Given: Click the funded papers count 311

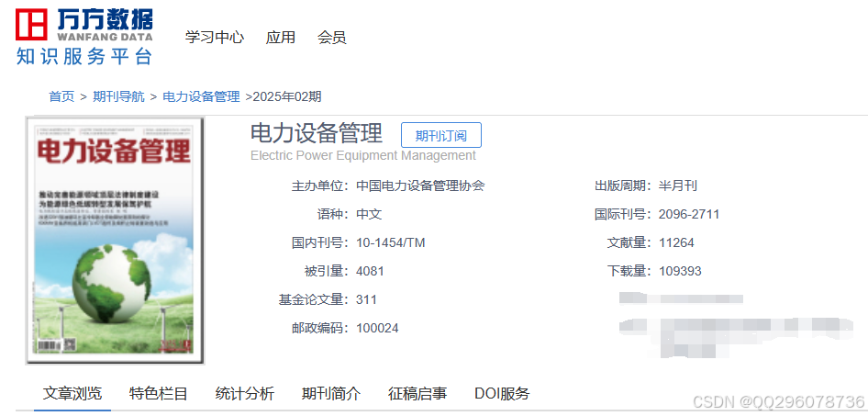Looking at the screenshot, I should [x=366, y=299].
